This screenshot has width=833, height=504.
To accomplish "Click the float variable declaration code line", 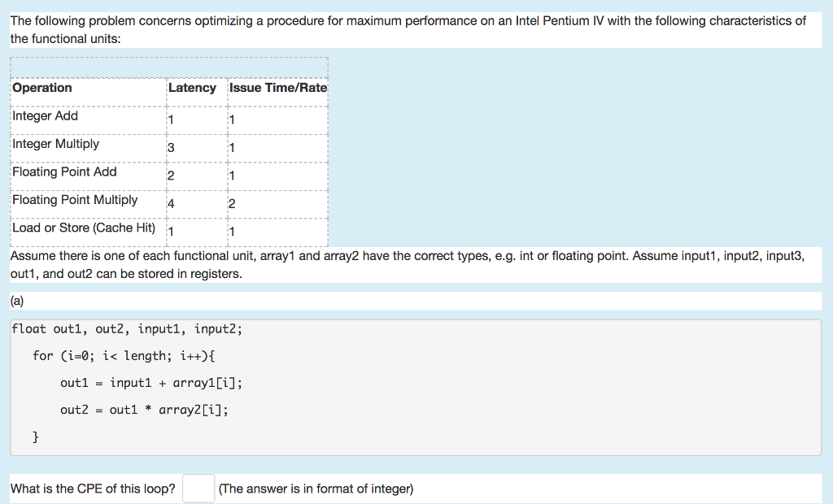I will click(x=127, y=329).
